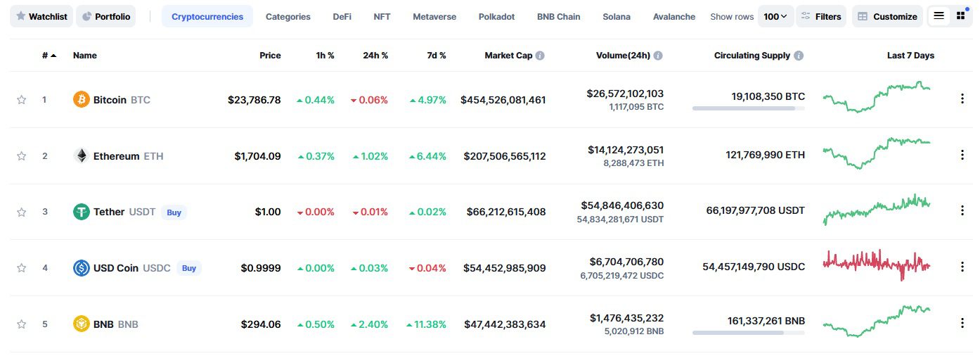Click Circulating Supply info icon
Screen dimensions: 980x356
click(x=799, y=56)
